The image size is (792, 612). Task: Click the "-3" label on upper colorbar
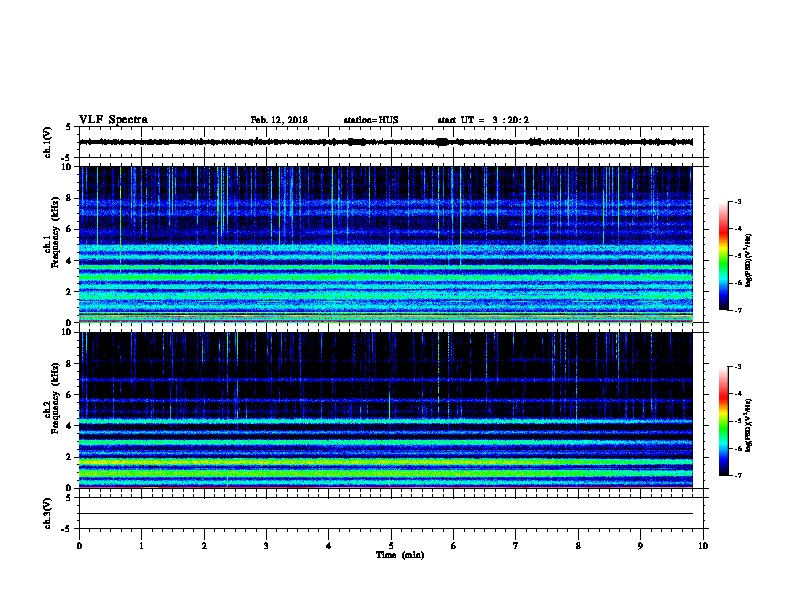[x=737, y=201]
